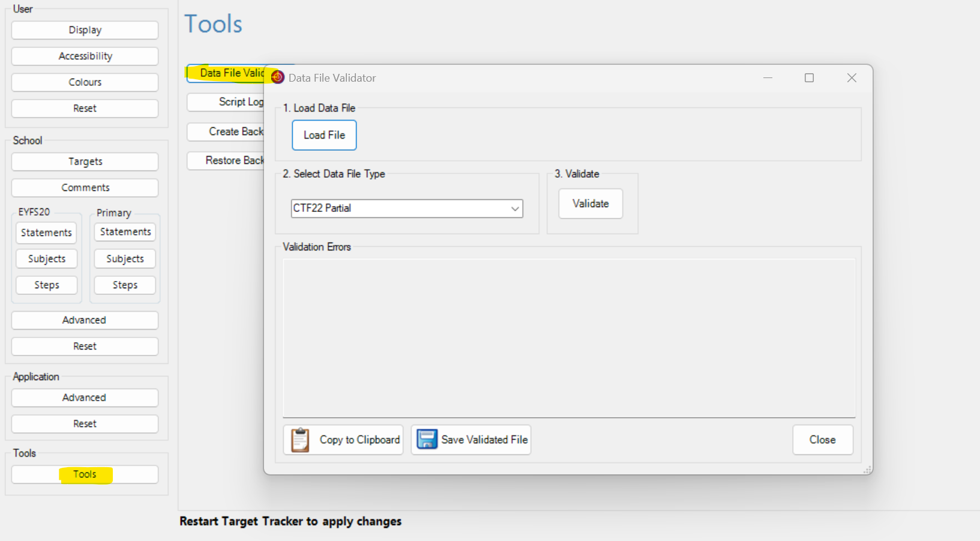
Task: Close the validator using the Close button
Action: [822, 440]
